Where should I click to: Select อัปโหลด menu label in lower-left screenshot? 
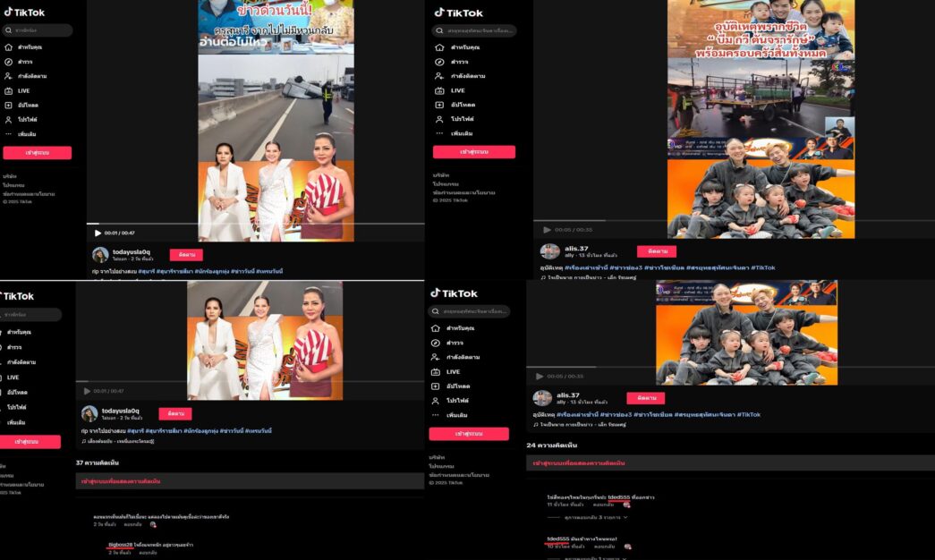click(x=17, y=393)
